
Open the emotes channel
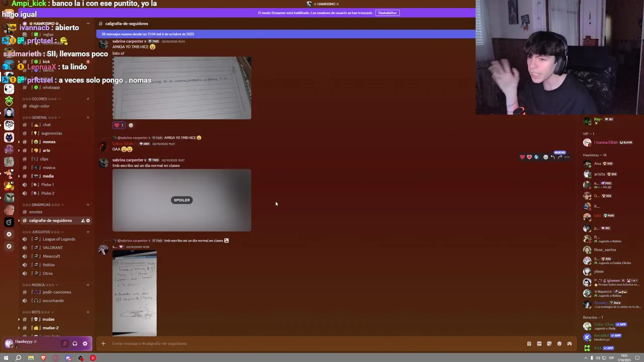tap(55, 212)
